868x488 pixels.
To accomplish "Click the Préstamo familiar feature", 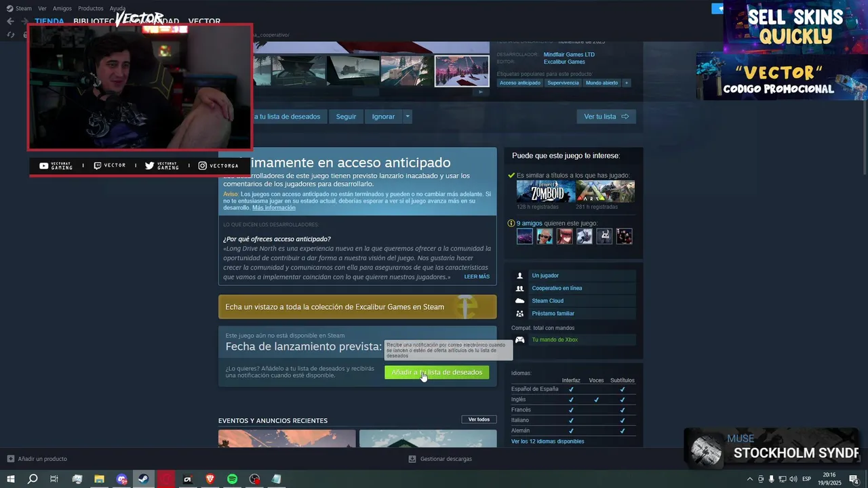I will [574, 314].
